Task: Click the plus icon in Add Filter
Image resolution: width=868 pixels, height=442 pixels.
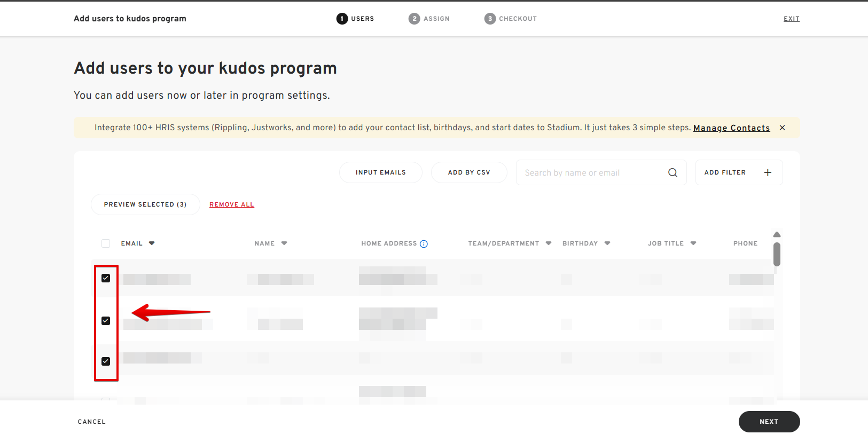Action: 768,172
